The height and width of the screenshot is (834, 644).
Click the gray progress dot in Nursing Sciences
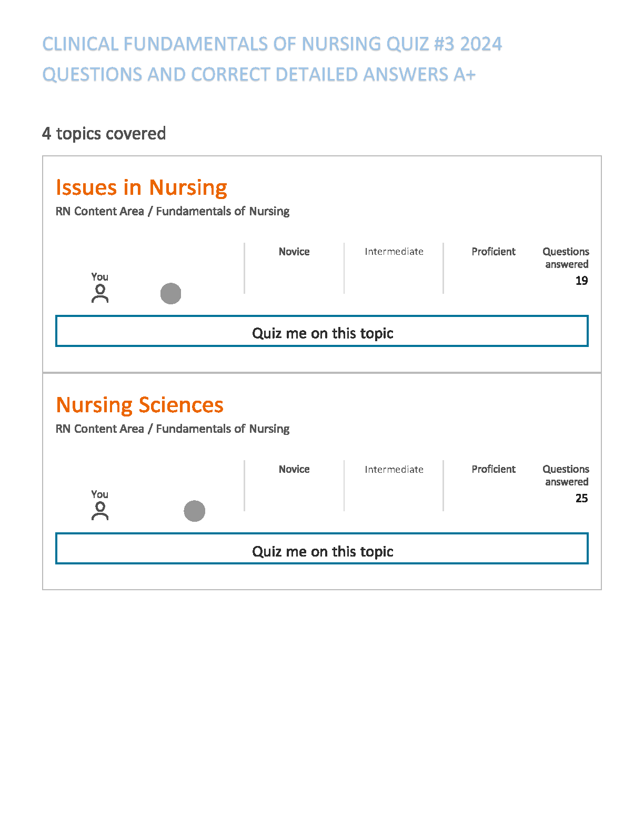tap(194, 511)
